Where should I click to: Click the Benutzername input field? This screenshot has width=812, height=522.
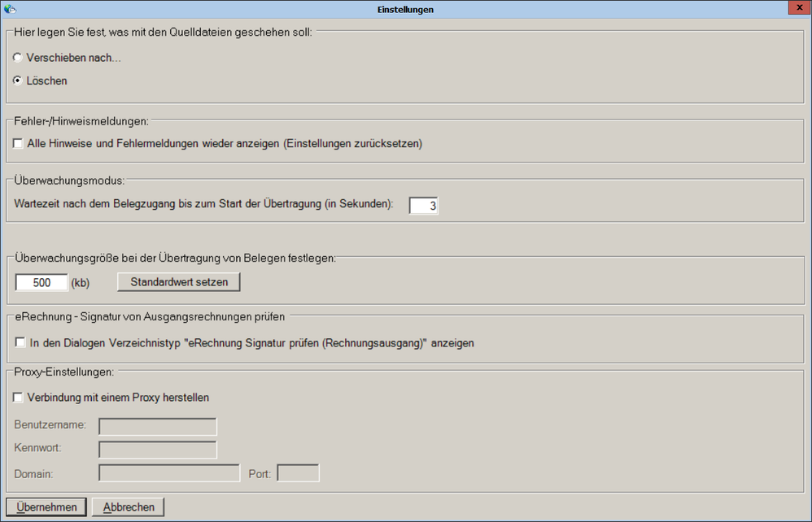click(157, 426)
